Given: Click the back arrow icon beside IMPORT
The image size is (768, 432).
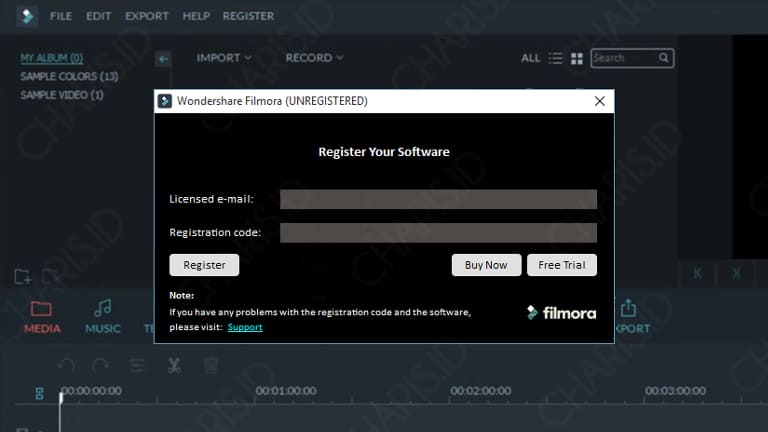Looking at the screenshot, I should coord(163,59).
